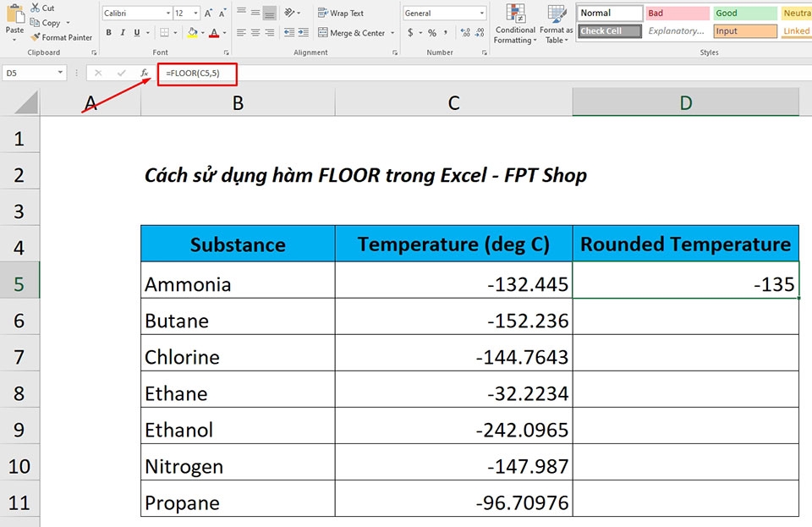Open the Number Format dialog launcher
Viewport: 812px width, 527px height.
(485, 51)
